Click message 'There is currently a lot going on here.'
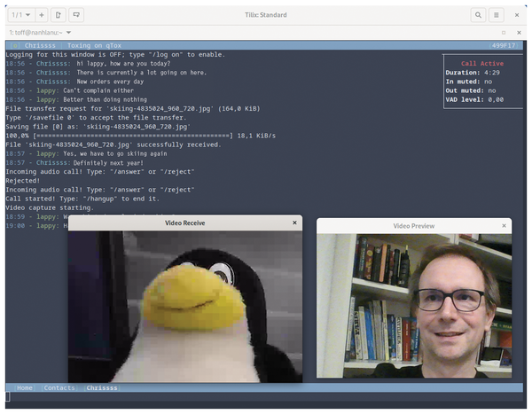Viewport: 532px width, 414px height. [142, 73]
